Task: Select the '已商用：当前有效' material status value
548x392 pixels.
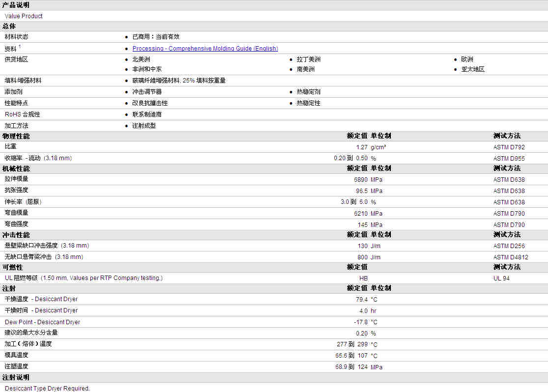Action: [156, 37]
